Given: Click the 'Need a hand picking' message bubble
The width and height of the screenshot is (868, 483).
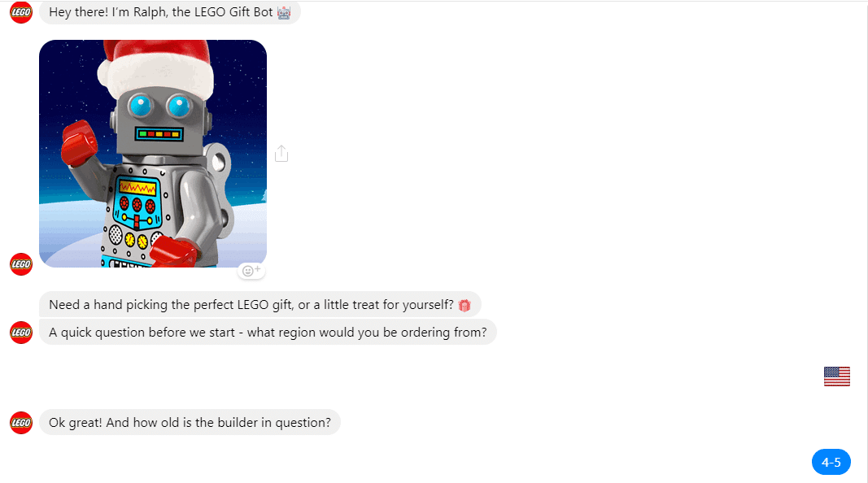Looking at the screenshot, I should point(260,304).
